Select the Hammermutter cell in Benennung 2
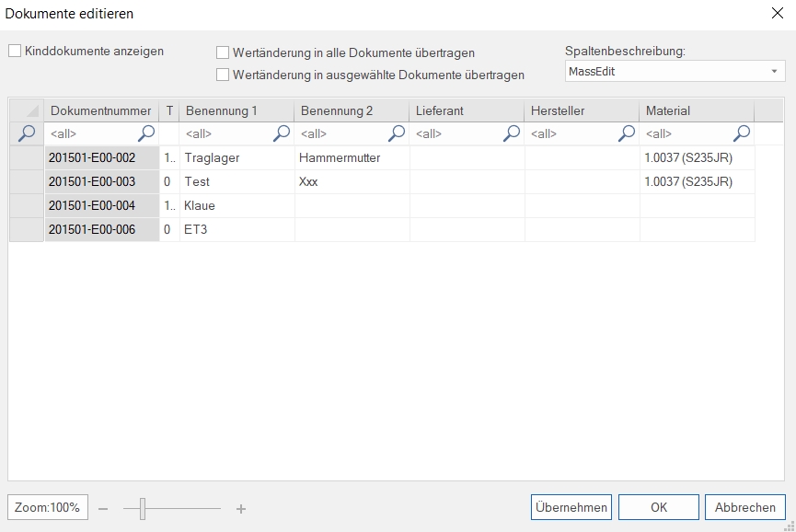Viewport: 796px width, 532px height. coord(352,157)
